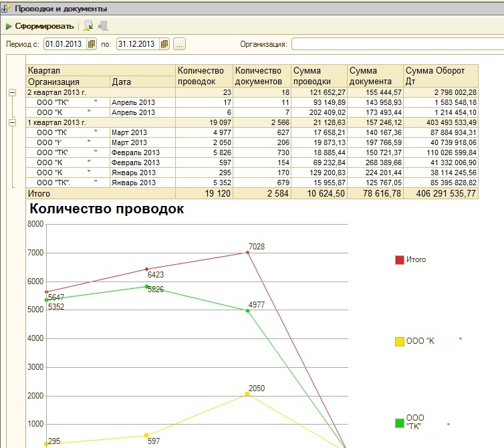Viewport: 504px width, 448px height.
Task: Open calendar for period start date
Action: pos(92,44)
